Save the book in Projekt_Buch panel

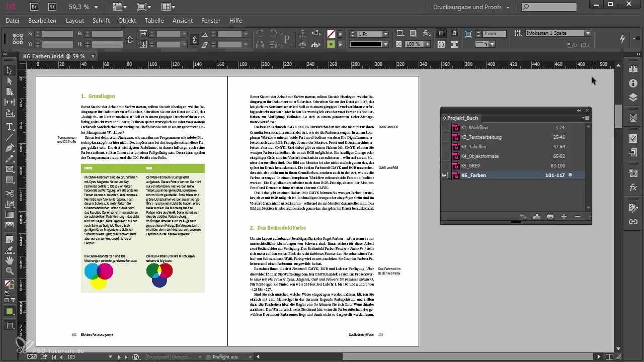(x=537, y=217)
